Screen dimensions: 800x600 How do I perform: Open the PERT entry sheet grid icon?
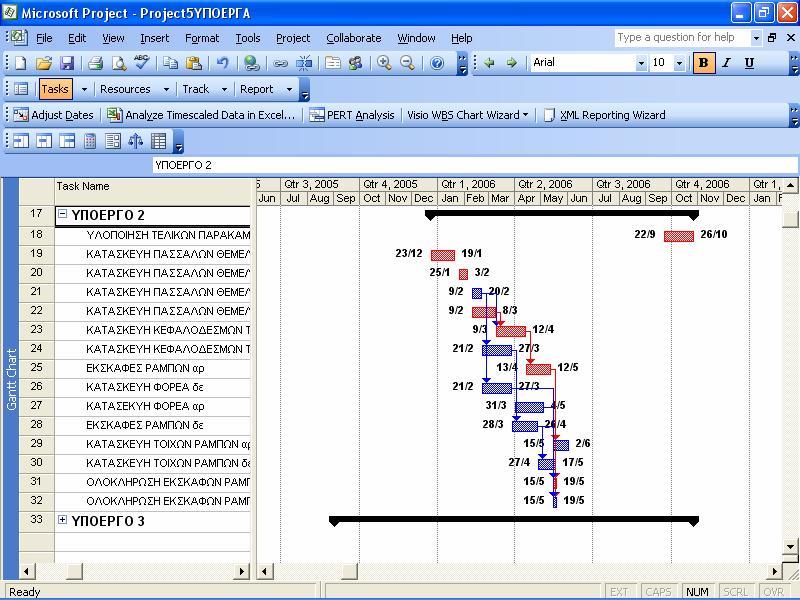click(159, 141)
